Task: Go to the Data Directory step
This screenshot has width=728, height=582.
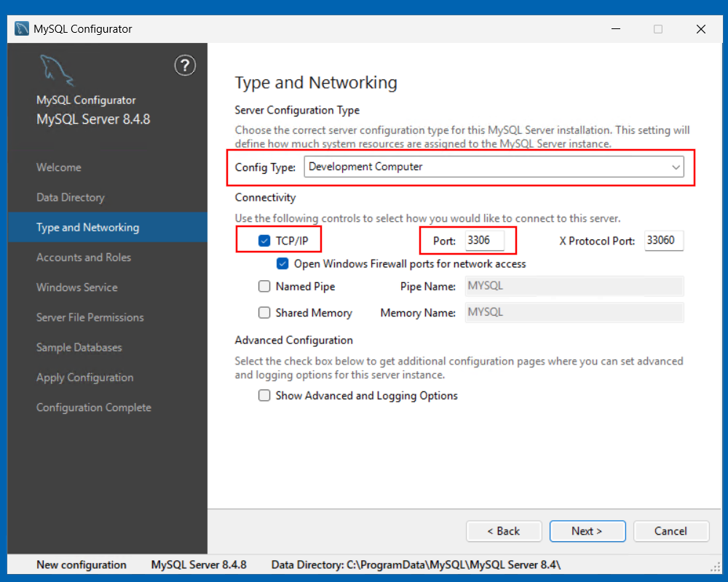Action: 108,197
